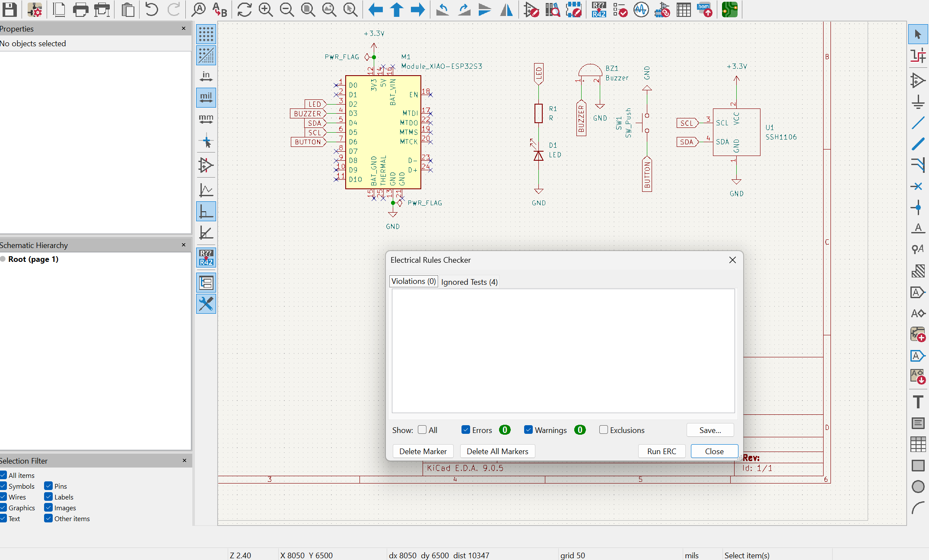929x560 pixels.
Task: Select the Text tool T icon
Action: pyautogui.click(x=918, y=402)
